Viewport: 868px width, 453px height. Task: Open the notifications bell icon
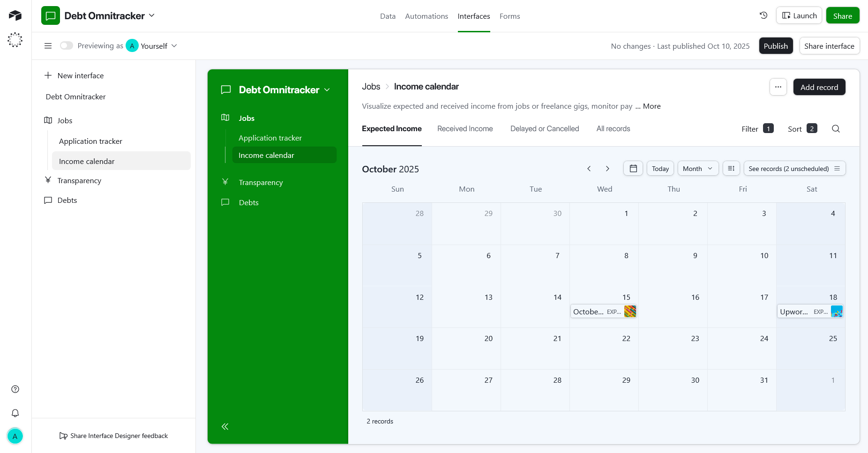coord(15,413)
